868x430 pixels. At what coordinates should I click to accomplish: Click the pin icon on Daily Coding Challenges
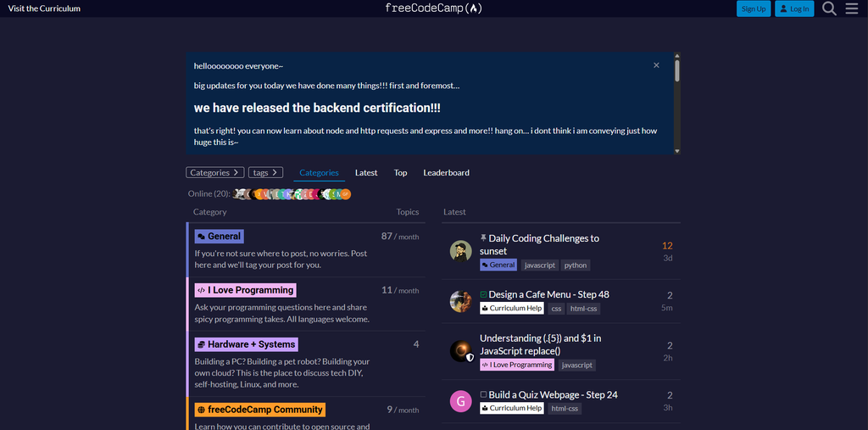483,238
